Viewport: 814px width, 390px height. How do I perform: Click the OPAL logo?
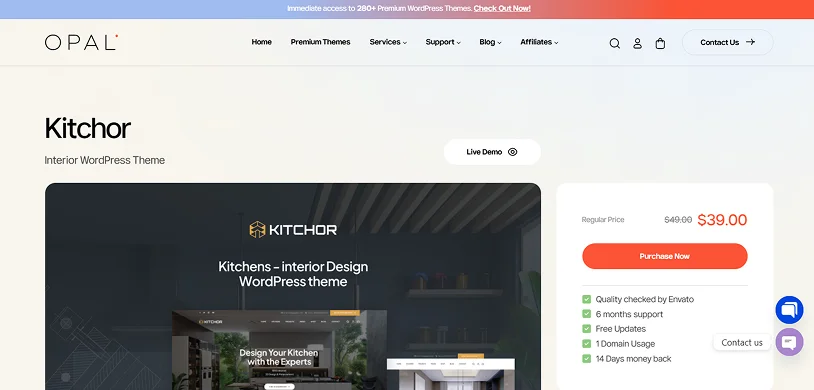pyautogui.click(x=82, y=43)
